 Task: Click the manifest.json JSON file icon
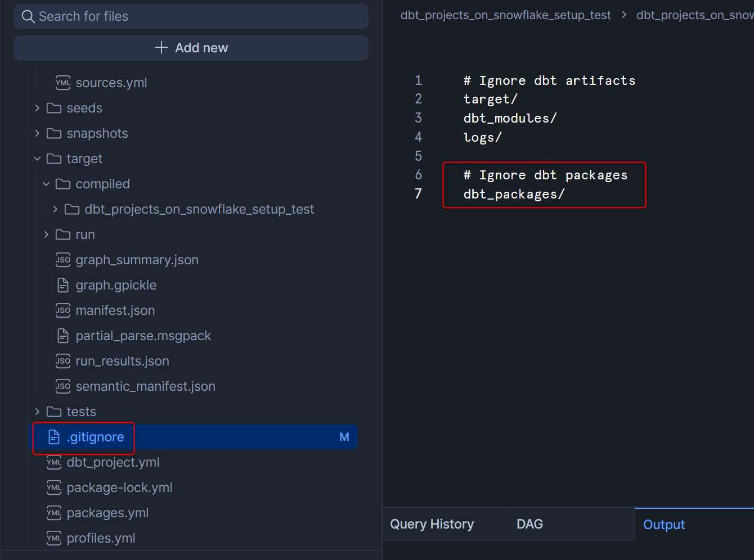[63, 310]
